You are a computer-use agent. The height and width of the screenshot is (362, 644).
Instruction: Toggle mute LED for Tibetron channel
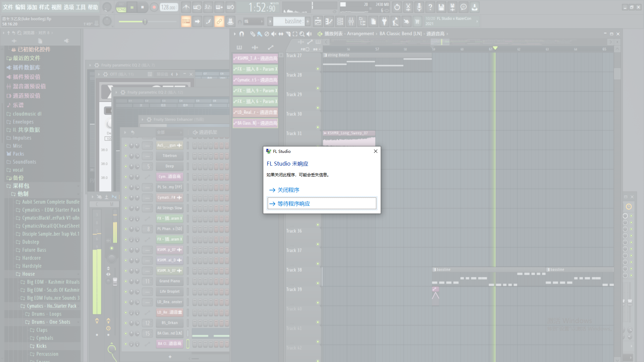[126, 156]
